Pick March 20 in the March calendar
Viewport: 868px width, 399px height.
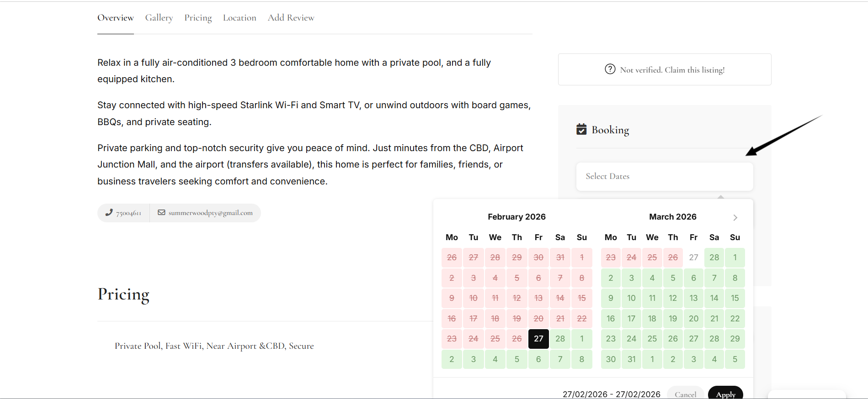(x=693, y=319)
